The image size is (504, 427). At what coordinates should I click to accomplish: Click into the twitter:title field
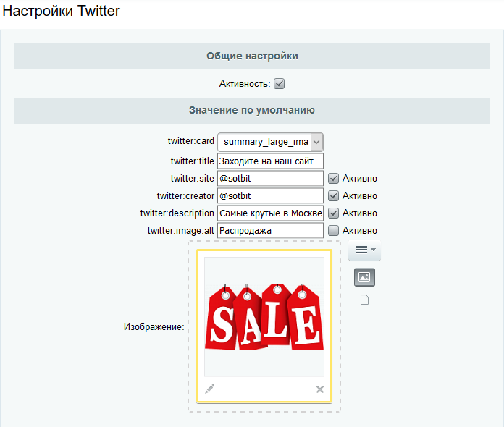tap(270, 161)
